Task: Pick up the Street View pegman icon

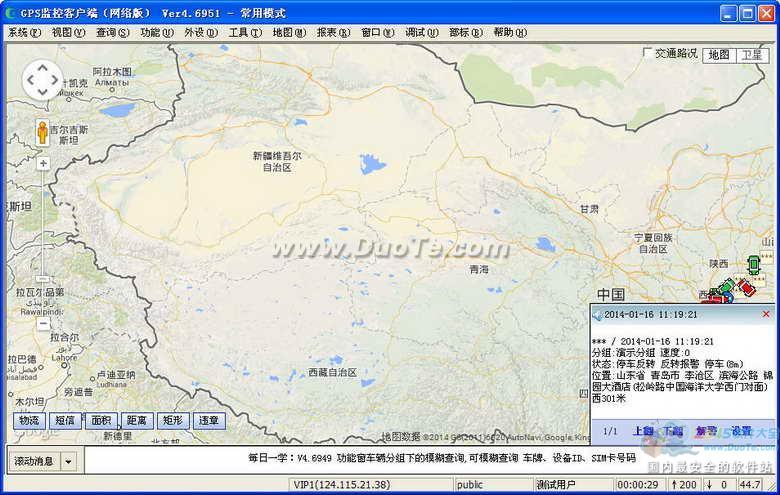Action: 43,133
